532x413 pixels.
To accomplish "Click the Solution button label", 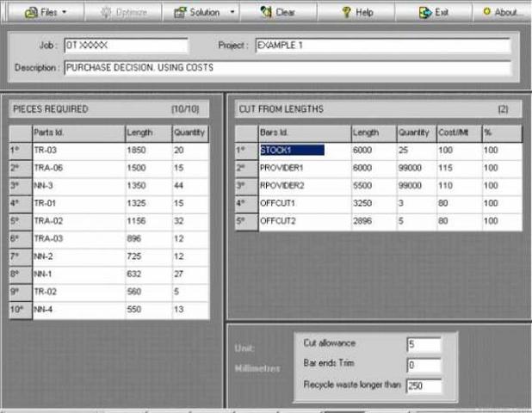I will pyautogui.click(x=205, y=13).
